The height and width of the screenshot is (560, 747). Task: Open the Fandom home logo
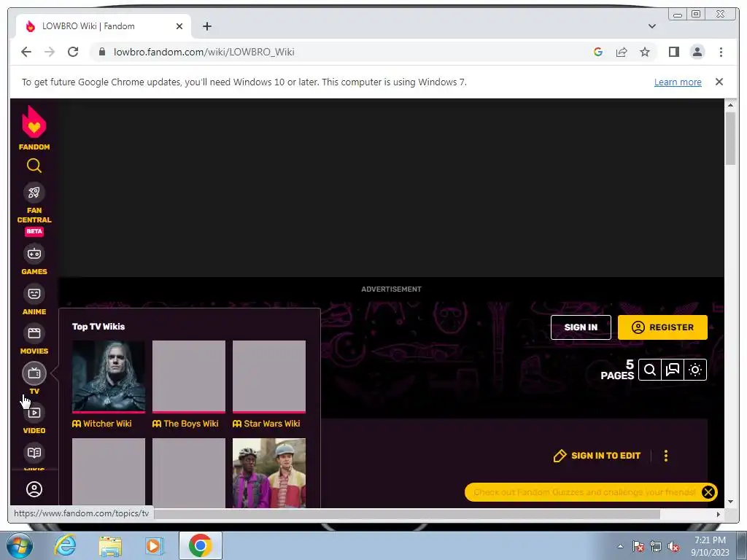coord(34,128)
